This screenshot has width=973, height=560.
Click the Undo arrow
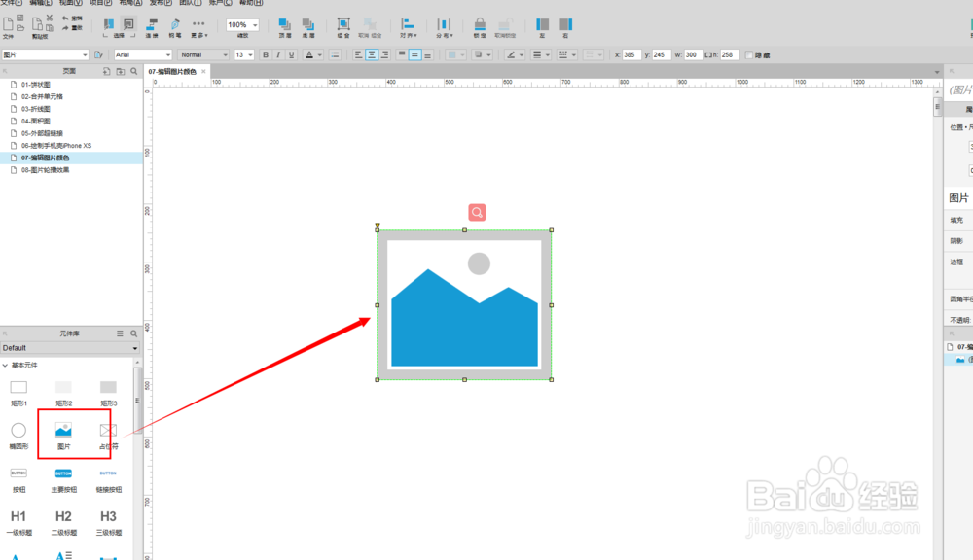pos(64,18)
